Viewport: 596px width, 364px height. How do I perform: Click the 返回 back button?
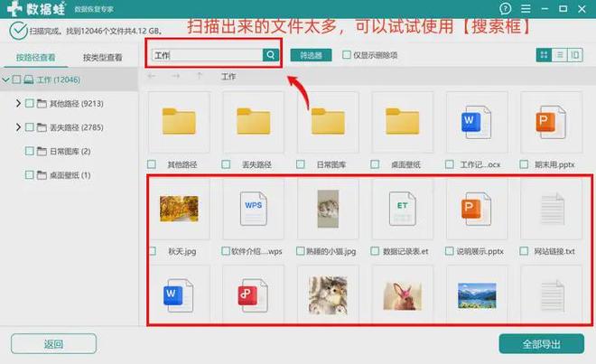point(53,344)
